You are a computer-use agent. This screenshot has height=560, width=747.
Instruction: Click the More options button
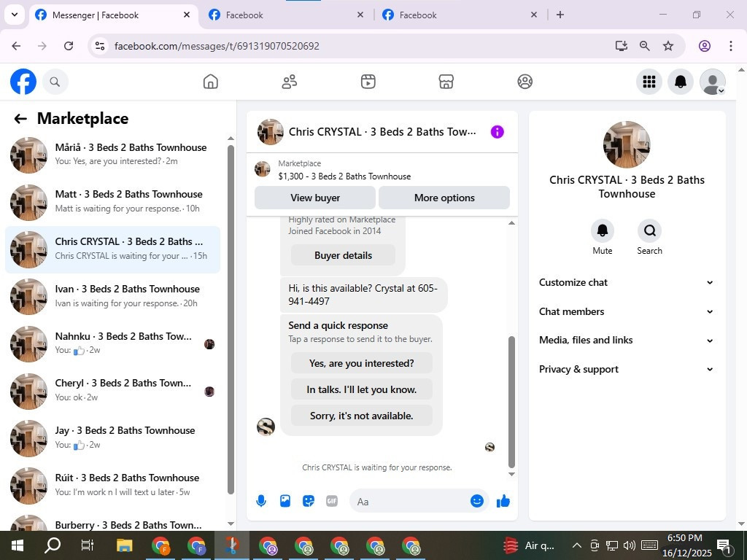coord(444,198)
